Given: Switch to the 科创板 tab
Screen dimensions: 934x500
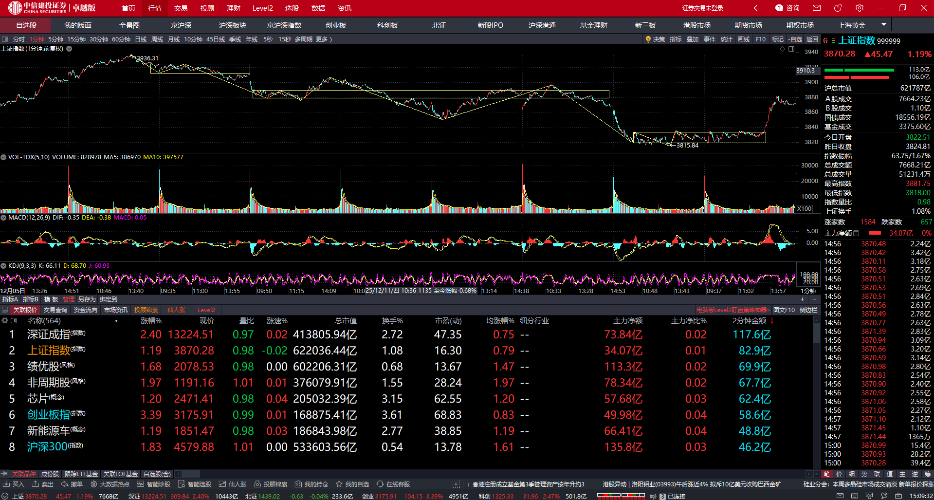Looking at the screenshot, I should [387, 23].
